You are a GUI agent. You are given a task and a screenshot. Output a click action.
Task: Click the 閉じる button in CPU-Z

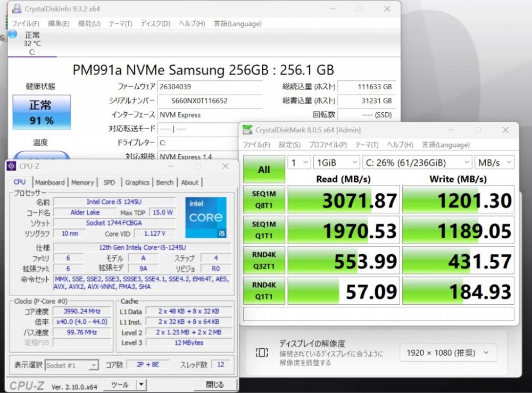(x=215, y=385)
